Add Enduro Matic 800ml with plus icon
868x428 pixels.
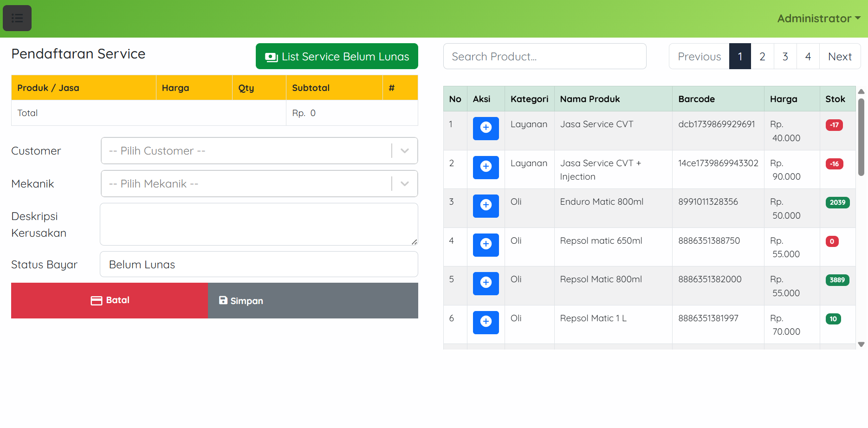(x=486, y=206)
